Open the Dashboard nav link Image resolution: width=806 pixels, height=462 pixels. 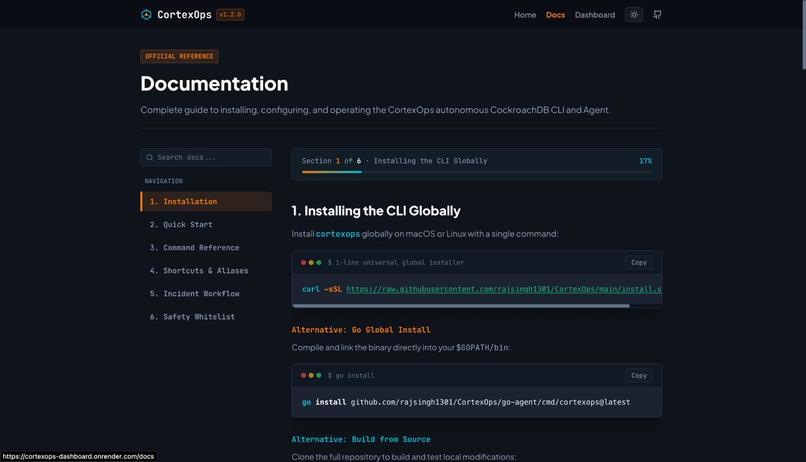(595, 15)
